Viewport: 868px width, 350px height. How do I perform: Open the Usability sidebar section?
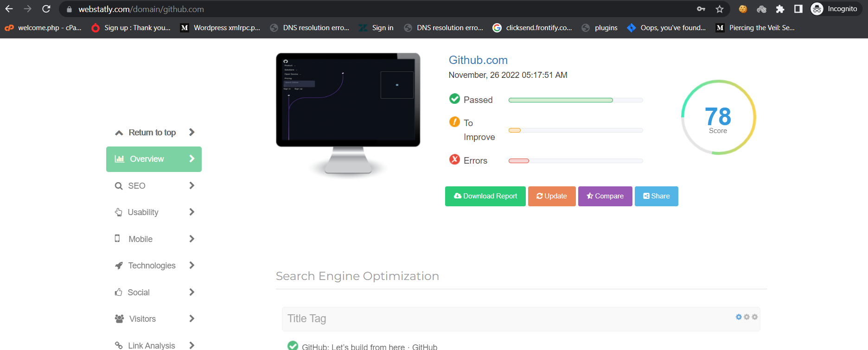pos(154,212)
